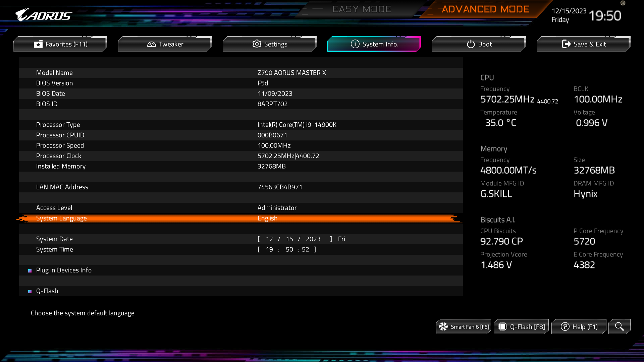
Task: Click the Access Level value Administrator
Action: coord(277,208)
